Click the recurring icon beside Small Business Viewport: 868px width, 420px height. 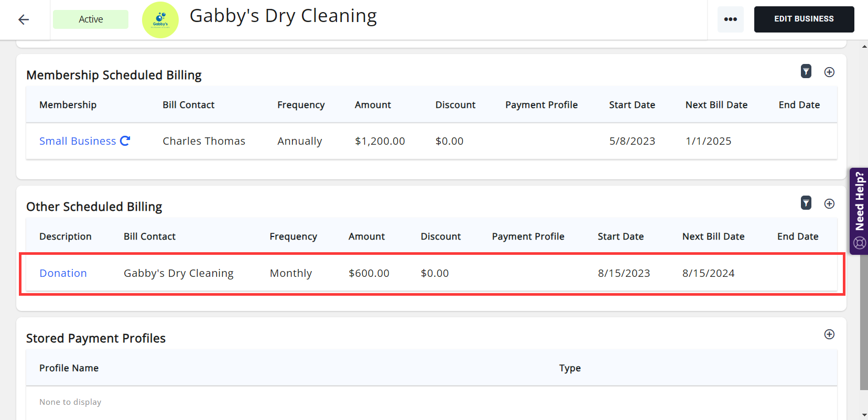(125, 141)
